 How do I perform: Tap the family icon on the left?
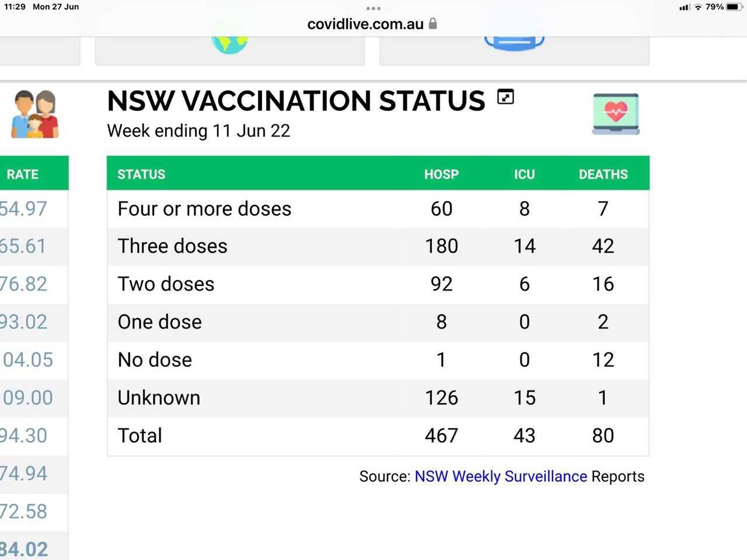pos(35,114)
